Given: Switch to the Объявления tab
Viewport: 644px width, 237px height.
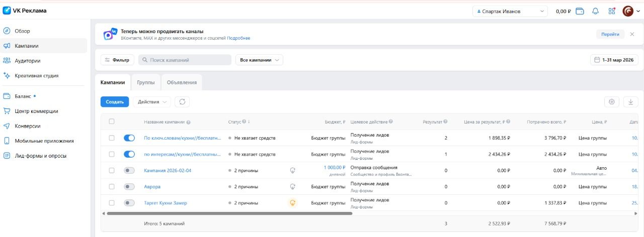Looking at the screenshot, I should pyautogui.click(x=182, y=82).
